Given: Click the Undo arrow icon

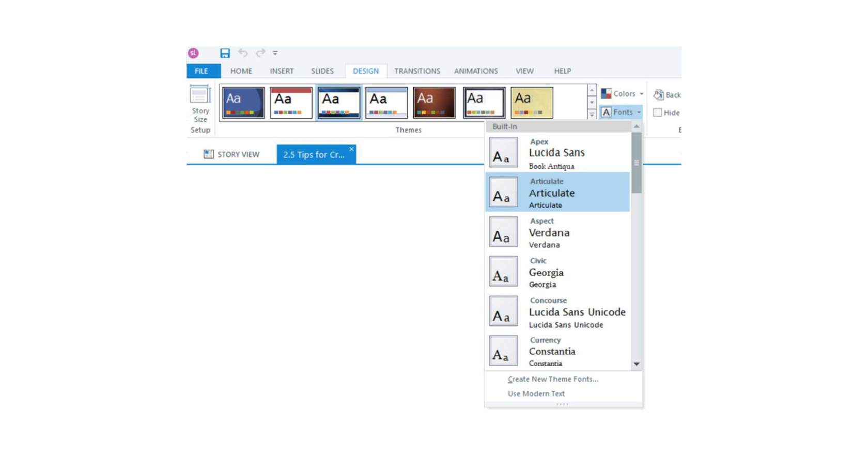Looking at the screenshot, I should pyautogui.click(x=243, y=53).
